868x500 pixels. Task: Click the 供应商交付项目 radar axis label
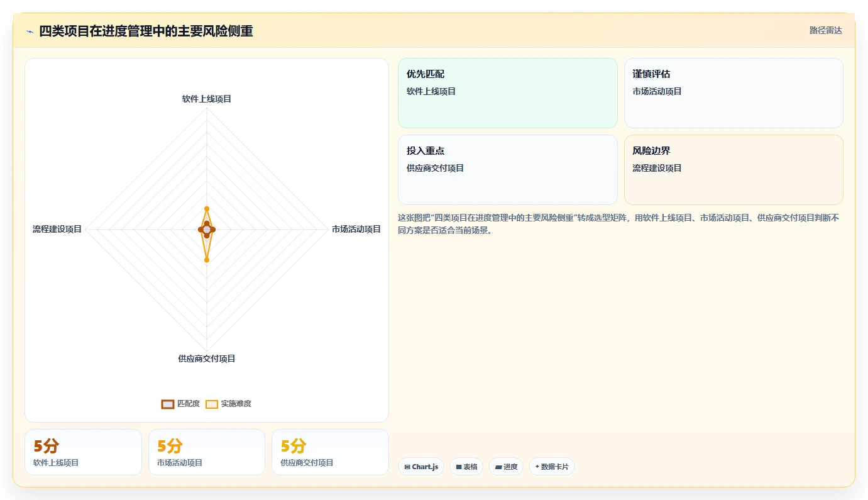point(207,358)
